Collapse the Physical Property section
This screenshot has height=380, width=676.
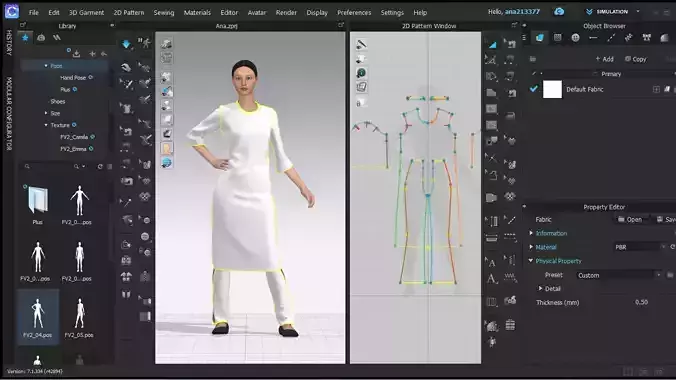coord(531,261)
